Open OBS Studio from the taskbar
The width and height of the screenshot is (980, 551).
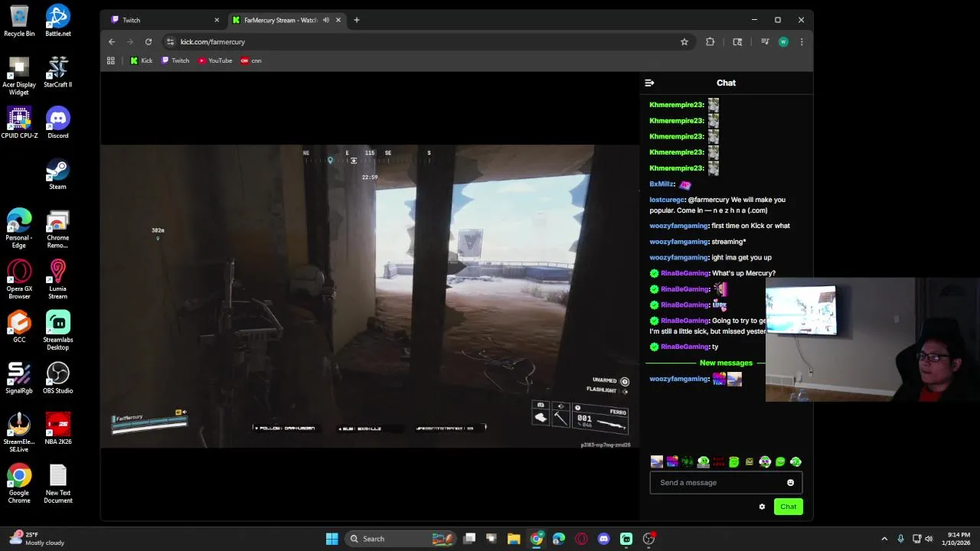tap(648, 539)
